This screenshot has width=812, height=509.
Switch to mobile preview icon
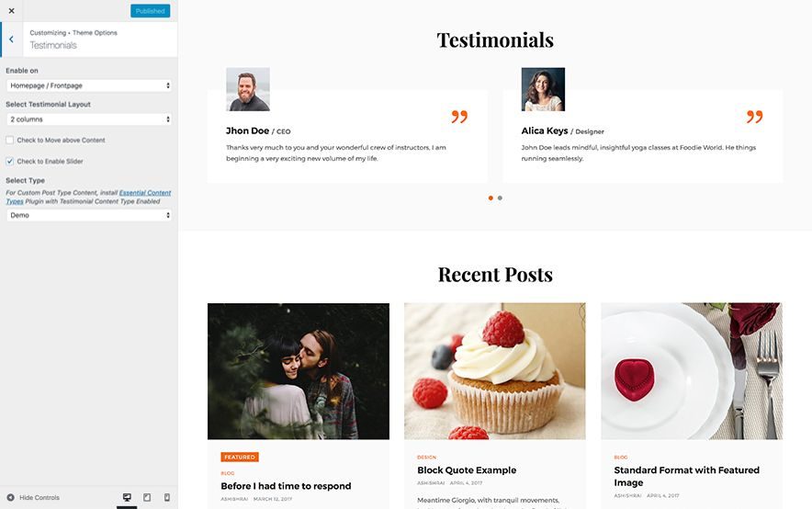(167, 497)
